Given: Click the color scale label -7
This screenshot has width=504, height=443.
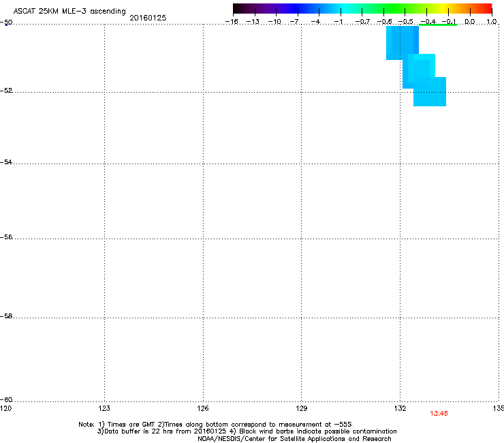Looking at the screenshot, I should click(294, 22).
